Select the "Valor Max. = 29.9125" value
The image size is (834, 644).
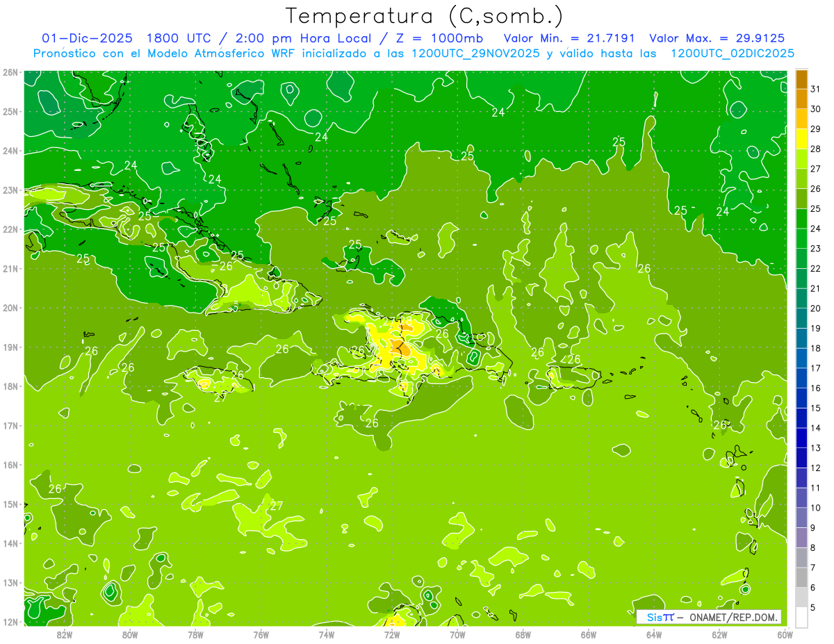click(x=717, y=38)
